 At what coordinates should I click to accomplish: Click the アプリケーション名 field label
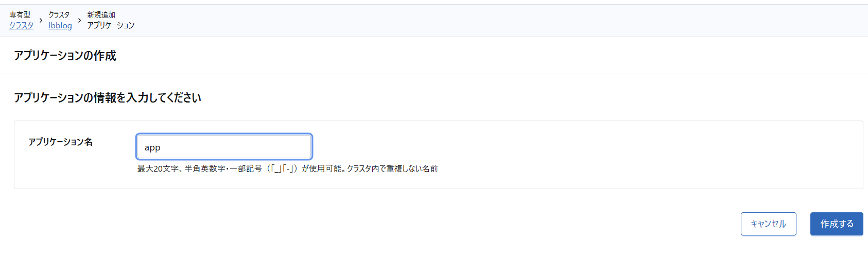point(60,142)
